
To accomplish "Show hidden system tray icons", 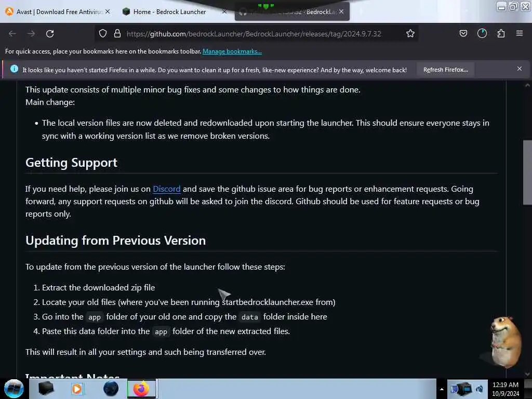I will 442,390.
